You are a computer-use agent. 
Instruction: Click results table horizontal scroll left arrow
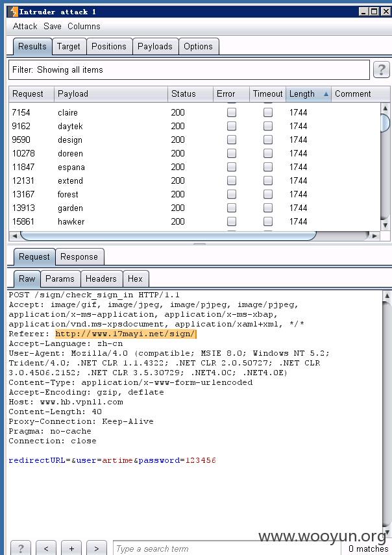click(x=14, y=236)
